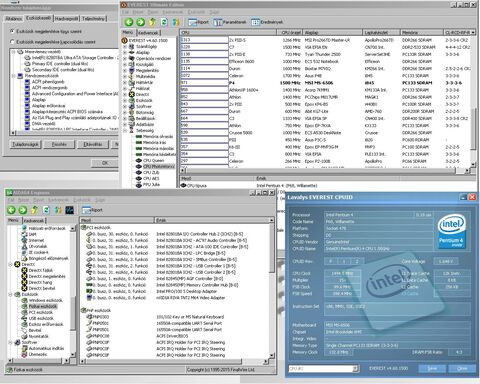
Task: Select CPU ZLib benchmark in EVEREST tree
Action: [x=151, y=172]
